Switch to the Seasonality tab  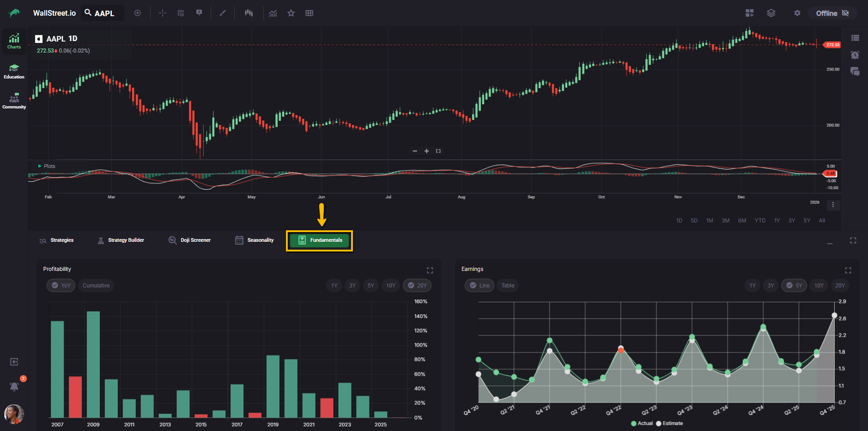coord(255,240)
